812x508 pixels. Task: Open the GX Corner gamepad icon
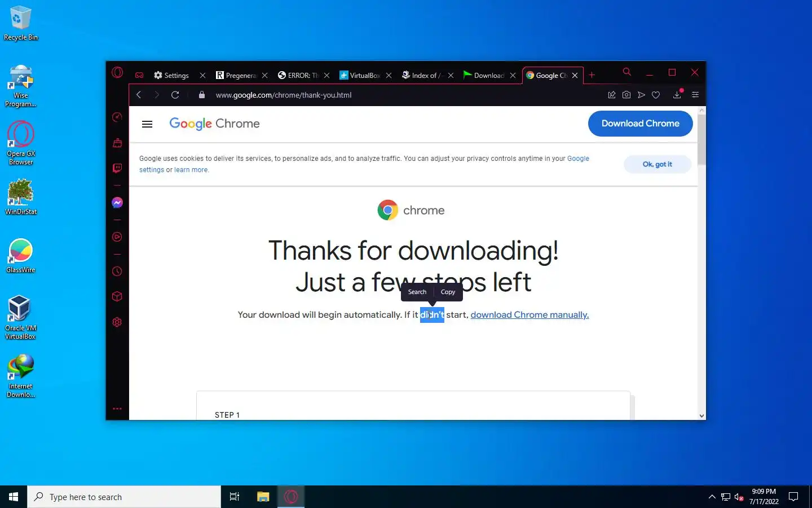coord(139,75)
